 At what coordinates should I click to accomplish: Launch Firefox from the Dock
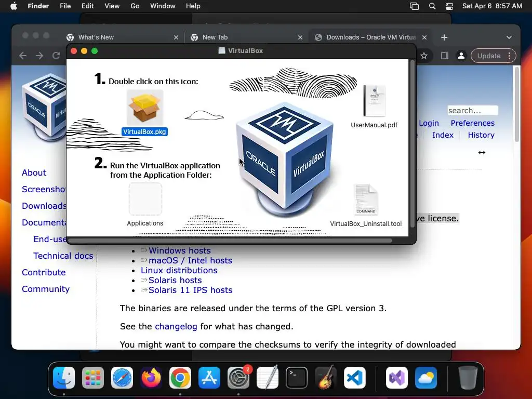tap(151, 378)
